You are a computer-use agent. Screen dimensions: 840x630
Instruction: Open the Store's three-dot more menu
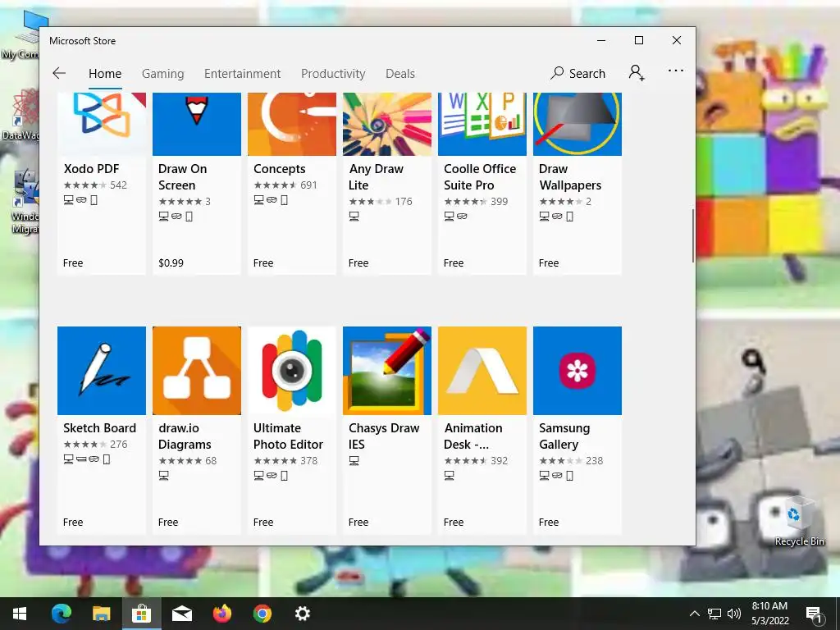676,71
